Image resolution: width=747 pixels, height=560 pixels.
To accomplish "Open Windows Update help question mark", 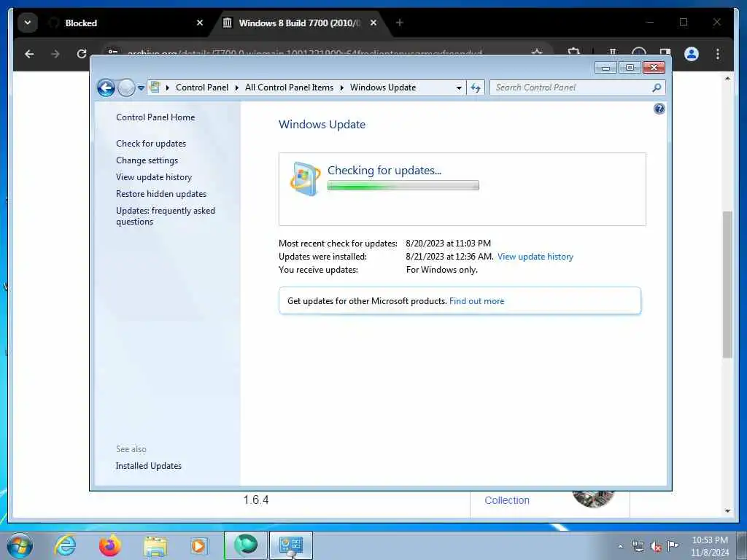I will click(x=659, y=109).
